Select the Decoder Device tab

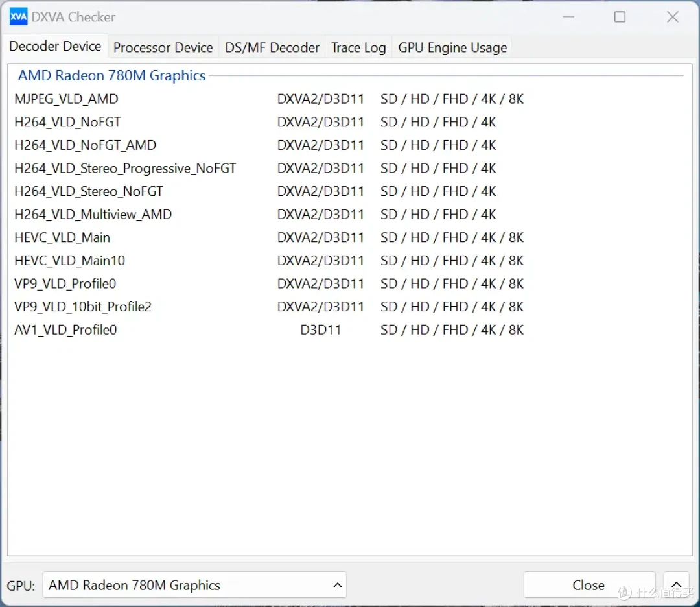pos(55,46)
